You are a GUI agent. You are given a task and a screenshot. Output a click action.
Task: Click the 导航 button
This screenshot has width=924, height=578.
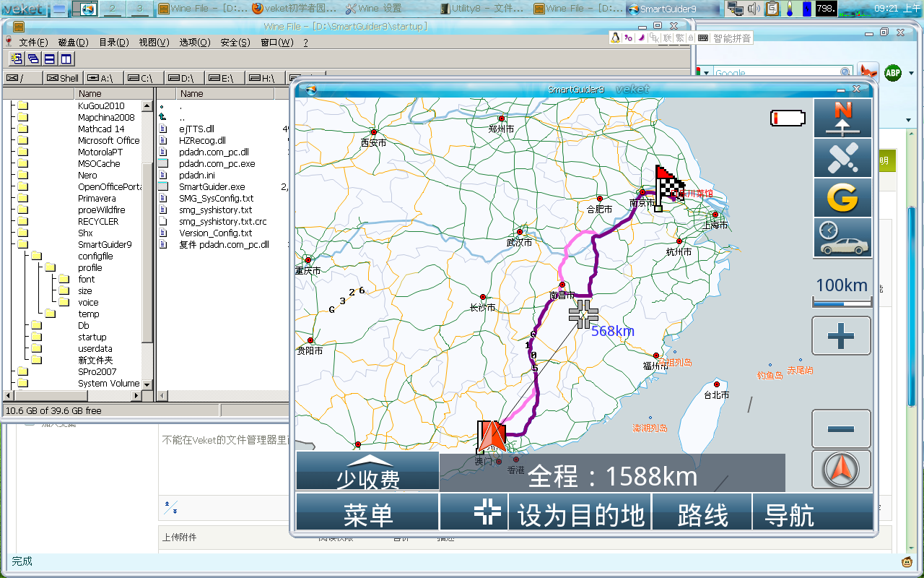coord(811,512)
